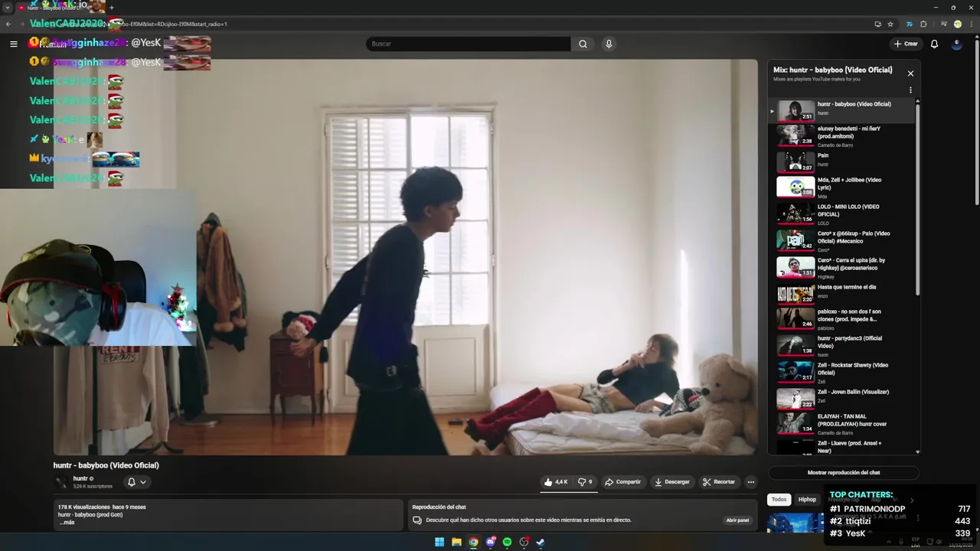Viewport: 980px width, 551px height.
Task: Like the video with thumbs up
Action: 556,482
